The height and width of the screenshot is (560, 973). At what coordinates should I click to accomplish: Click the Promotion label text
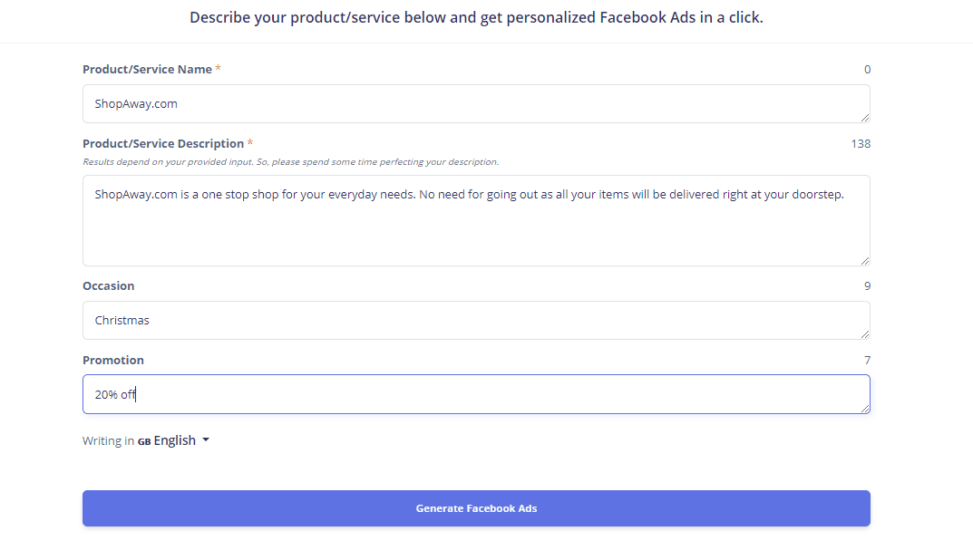(x=113, y=361)
